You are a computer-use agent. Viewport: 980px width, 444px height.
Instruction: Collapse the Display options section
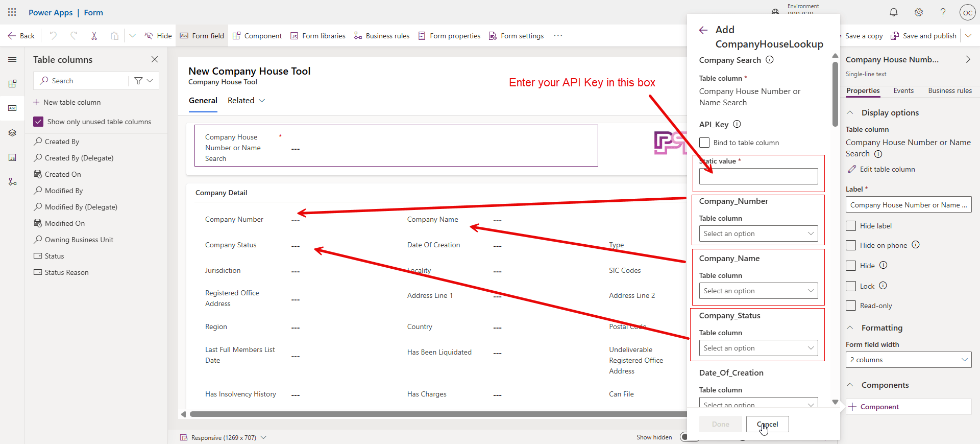point(850,112)
